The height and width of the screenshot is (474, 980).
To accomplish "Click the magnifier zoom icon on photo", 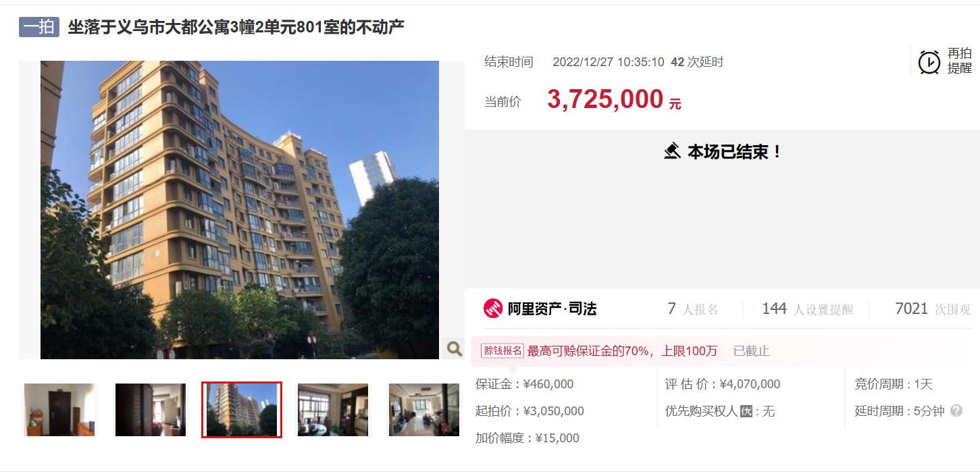I will pyautogui.click(x=455, y=348).
